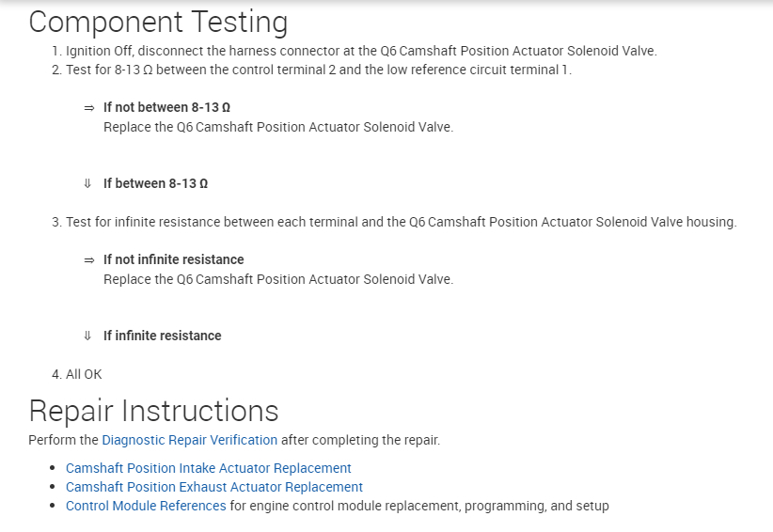Click step 3 infinite resistance test instruction
This screenshot has width=773, height=532.
tap(401, 222)
